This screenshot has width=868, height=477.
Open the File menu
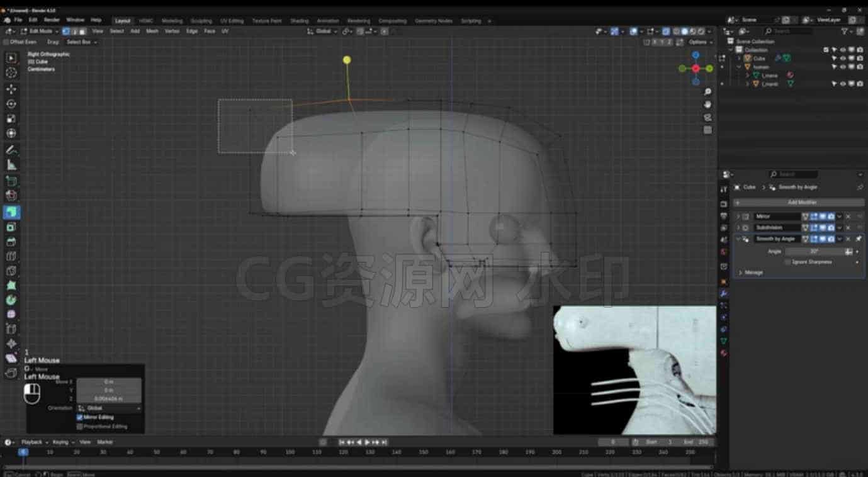point(18,20)
